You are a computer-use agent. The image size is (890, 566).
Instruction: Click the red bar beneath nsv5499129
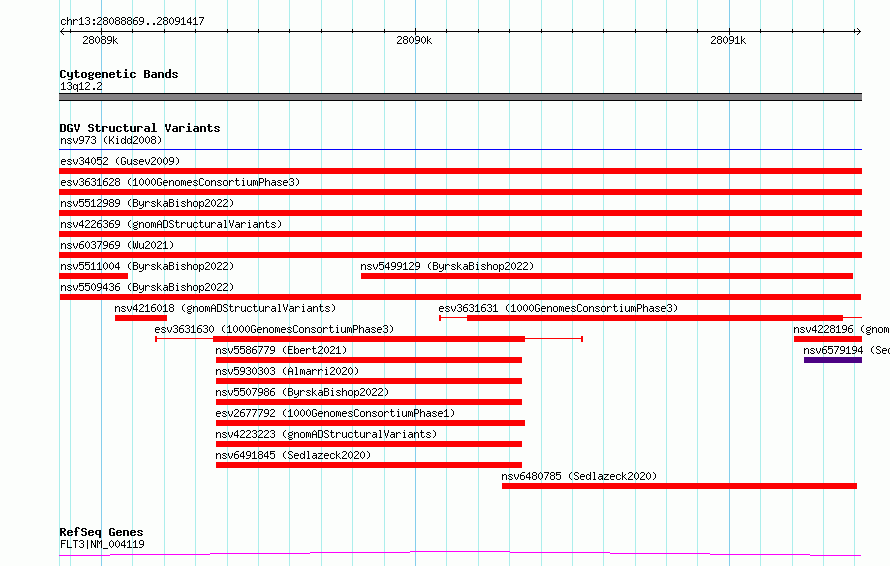(607, 276)
